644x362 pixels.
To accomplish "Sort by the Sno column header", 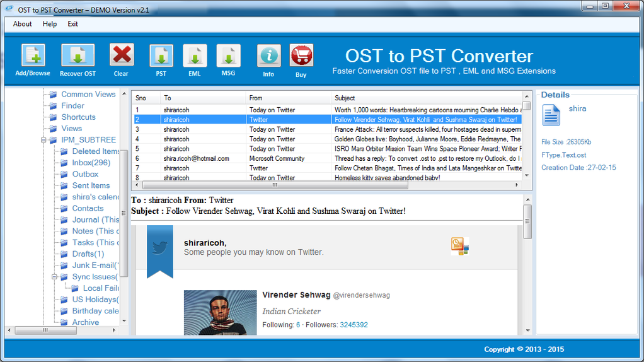I will (146, 98).
